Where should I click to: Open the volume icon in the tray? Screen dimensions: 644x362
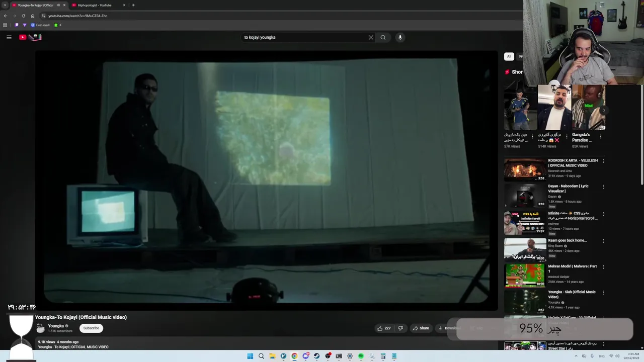pyautogui.click(x=617, y=356)
